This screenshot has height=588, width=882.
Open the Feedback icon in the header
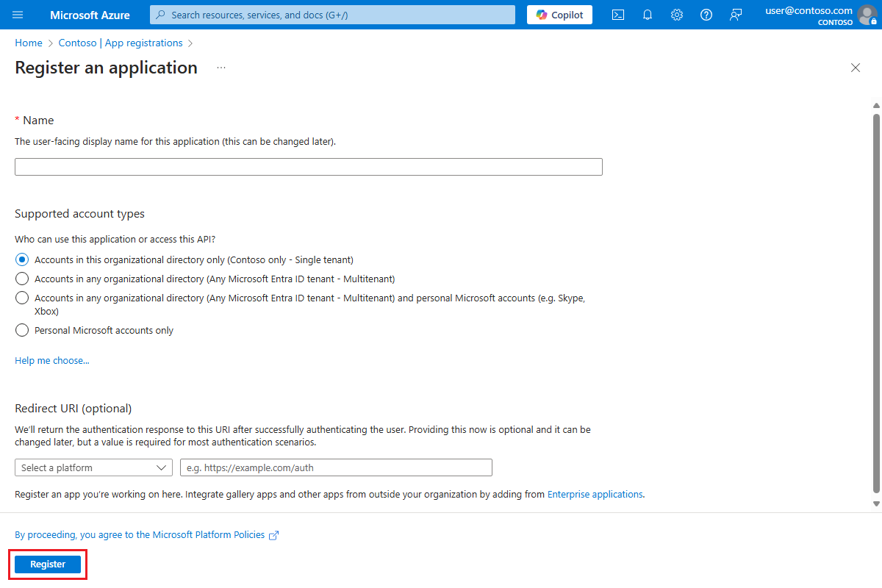[736, 15]
